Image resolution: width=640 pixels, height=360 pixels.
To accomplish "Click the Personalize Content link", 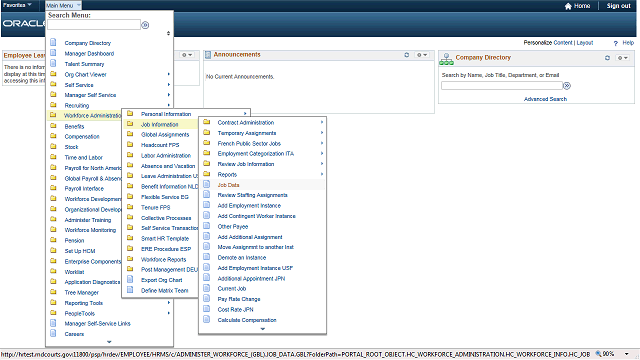I will pyautogui.click(x=563, y=42).
